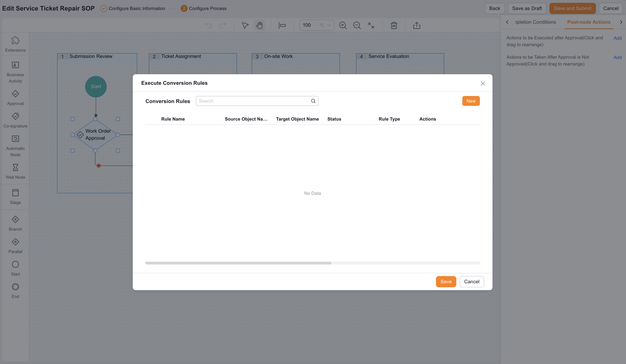This screenshot has width=626, height=364.
Task: Switch to the Post-node Actions tab
Action: [589, 22]
